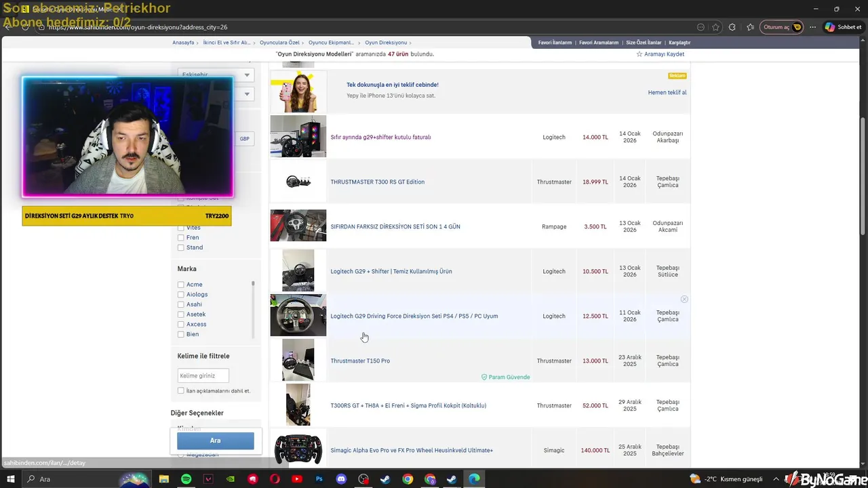
Task: Open Oyun Direksiyonu breadcrumb
Action: tap(386, 43)
